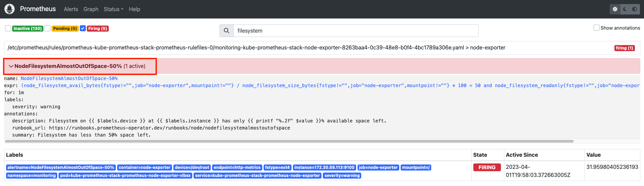The width and height of the screenshot is (644, 186).
Task: Click the job=node-exporter label badge
Action: click(x=378, y=168)
